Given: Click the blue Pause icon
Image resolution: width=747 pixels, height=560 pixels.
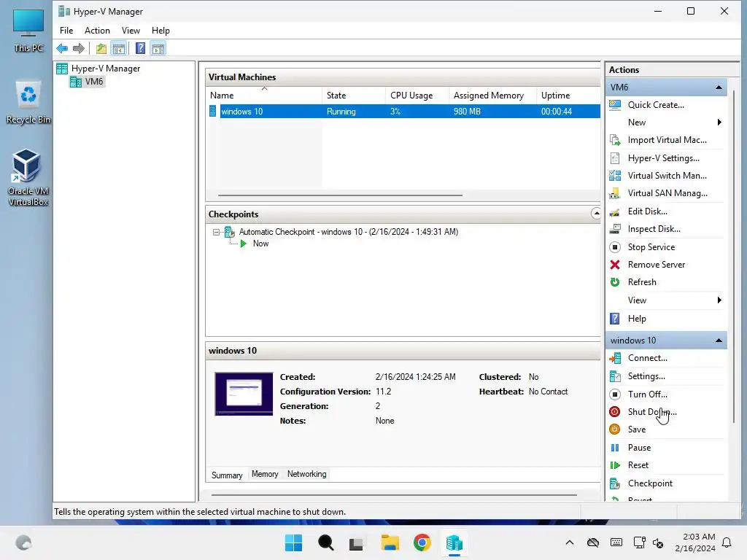Looking at the screenshot, I should coord(615,448).
